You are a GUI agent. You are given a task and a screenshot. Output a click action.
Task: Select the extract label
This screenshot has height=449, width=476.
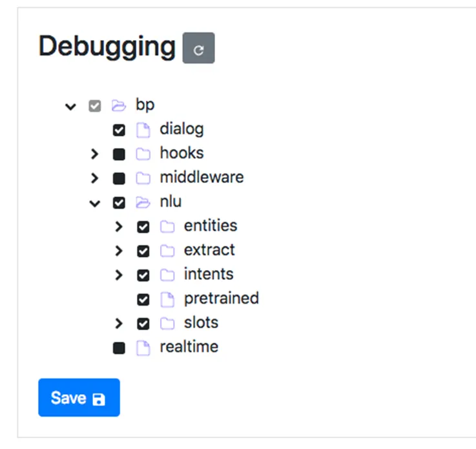point(209,250)
